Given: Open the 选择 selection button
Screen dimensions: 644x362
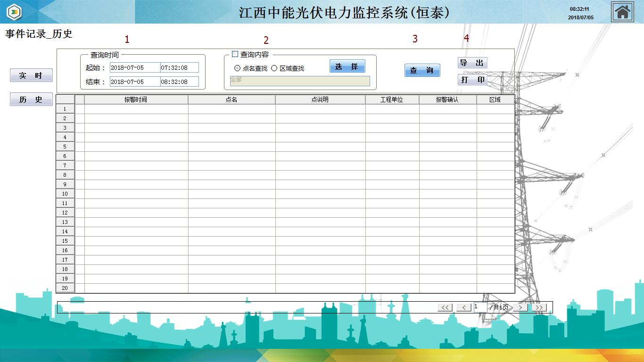Looking at the screenshot, I should click(x=347, y=66).
